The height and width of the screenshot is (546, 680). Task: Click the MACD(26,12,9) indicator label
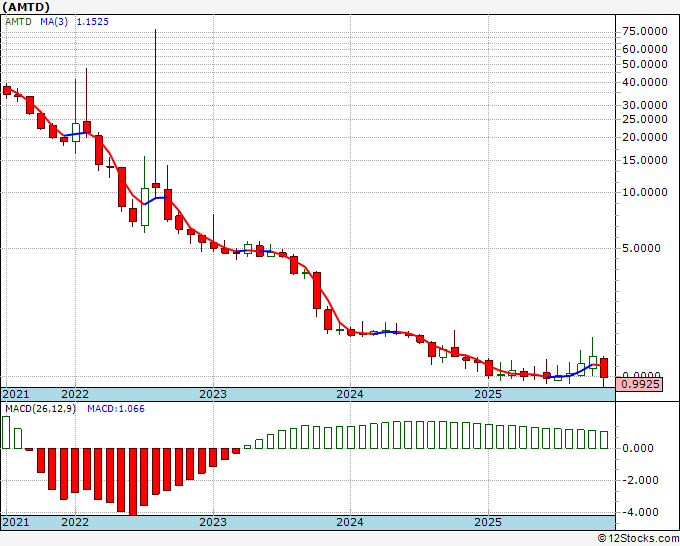tap(41, 409)
